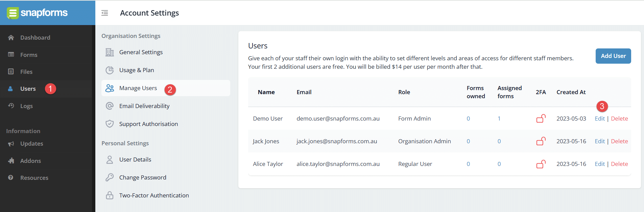The image size is (644, 212).
Task: Click the 2023-05-03 created date
Action: [x=571, y=119]
